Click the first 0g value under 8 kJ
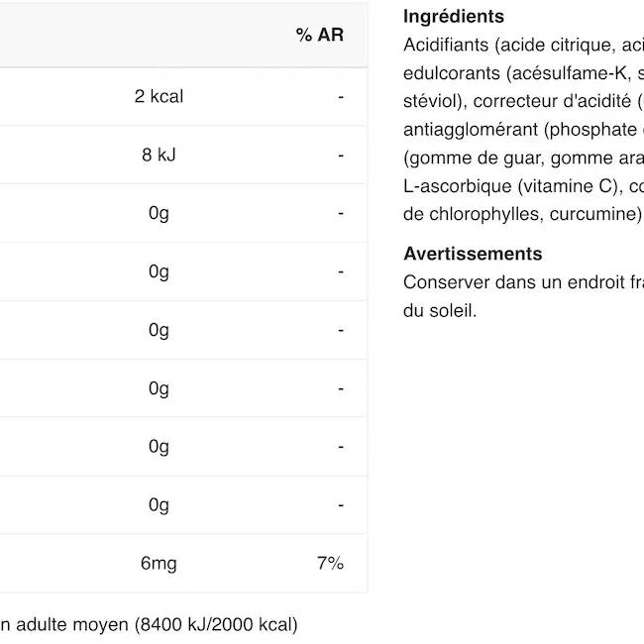 (x=159, y=213)
